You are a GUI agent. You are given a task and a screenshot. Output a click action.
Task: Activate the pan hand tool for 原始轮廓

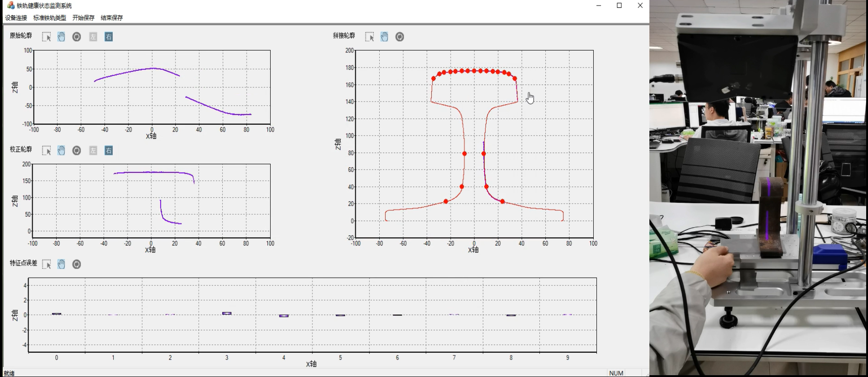61,37
